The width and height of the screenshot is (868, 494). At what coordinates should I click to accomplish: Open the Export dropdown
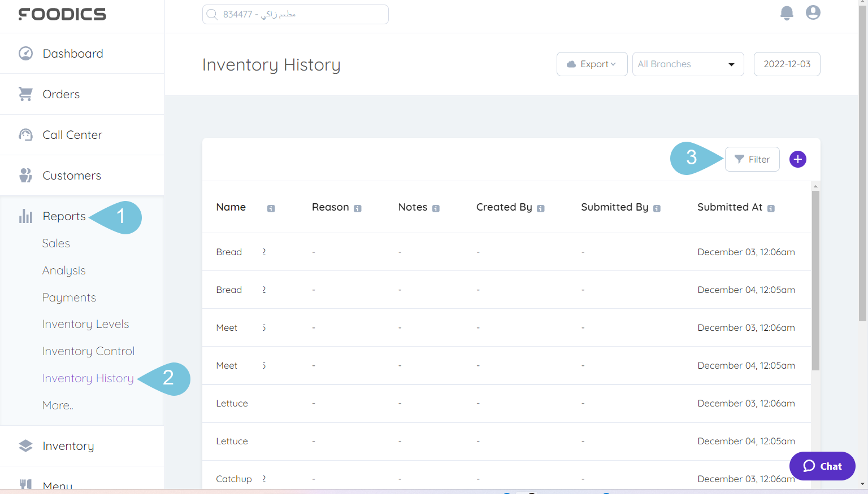click(592, 64)
